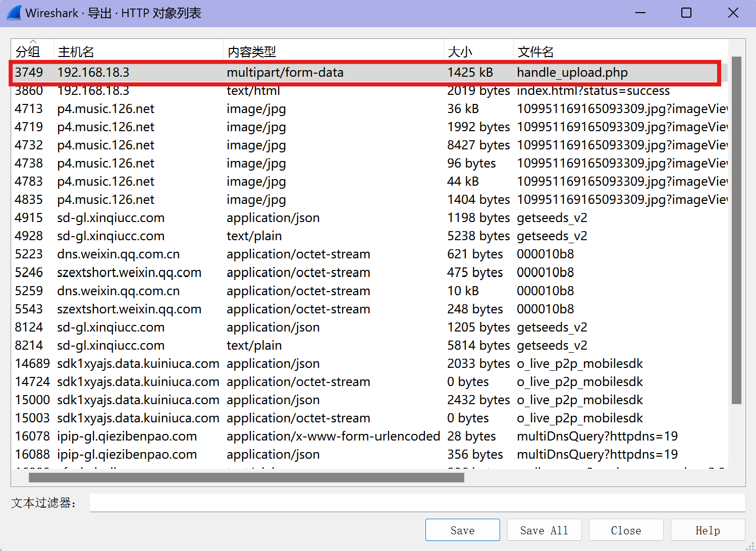Focus the text filter input field
This screenshot has width=756, height=551.
click(x=417, y=503)
